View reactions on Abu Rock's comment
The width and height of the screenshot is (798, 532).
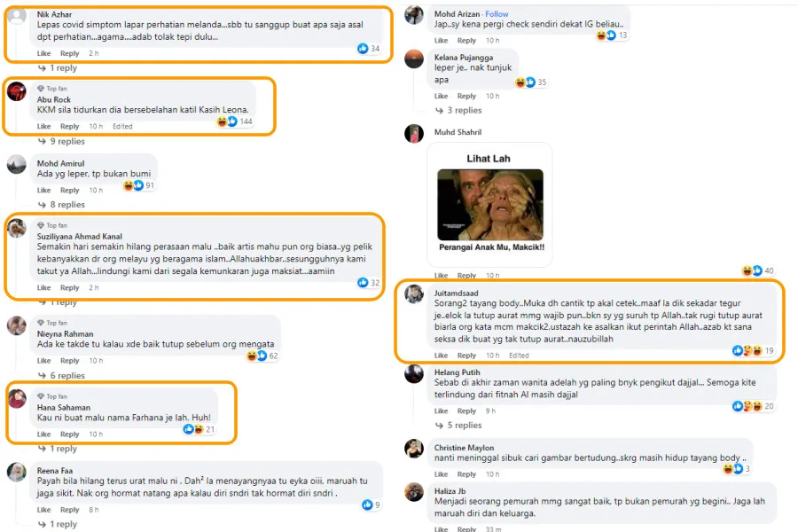(x=234, y=121)
